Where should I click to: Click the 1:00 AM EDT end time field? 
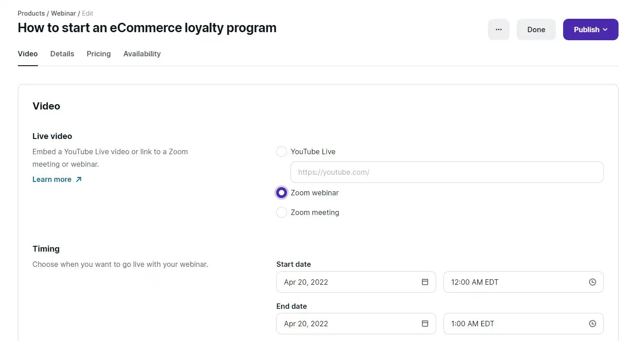pos(523,324)
